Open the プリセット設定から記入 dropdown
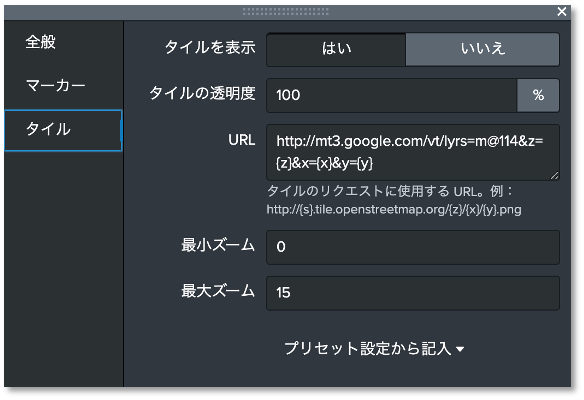This screenshot has height=400, width=584. point(374,349)
